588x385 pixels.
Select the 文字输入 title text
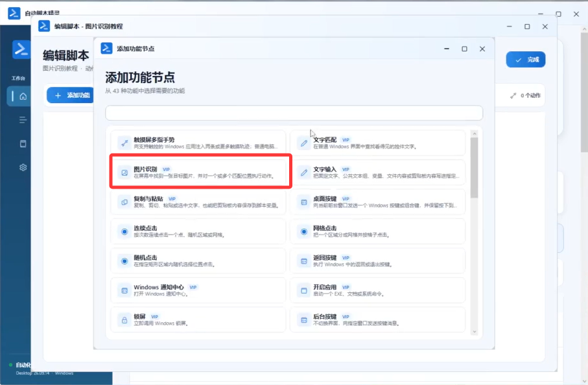pos(325,169)
